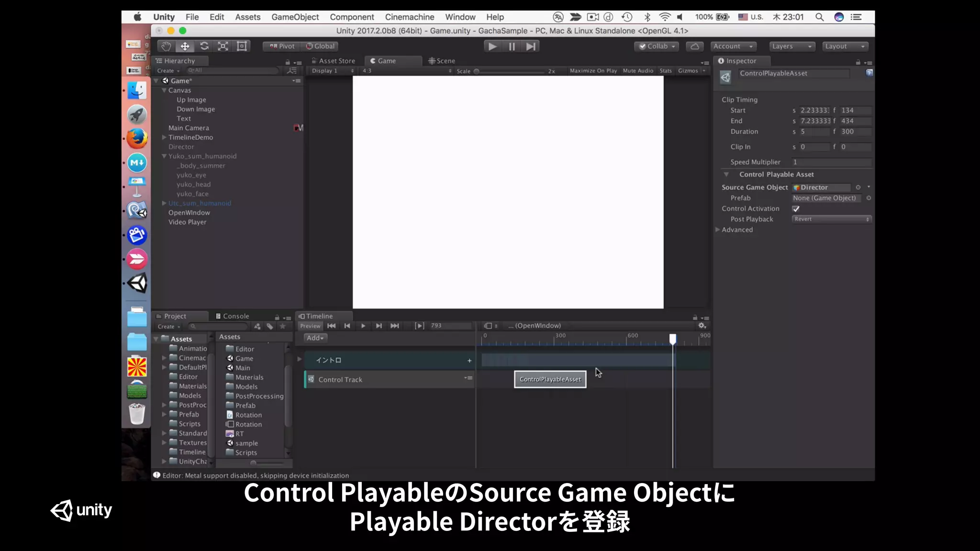
Task: Select the Rotate tool
Action: point(204,46)
